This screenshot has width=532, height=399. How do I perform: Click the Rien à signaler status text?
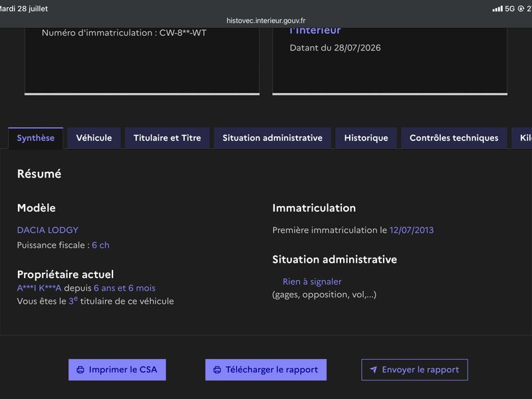click(x=312, y=281)
